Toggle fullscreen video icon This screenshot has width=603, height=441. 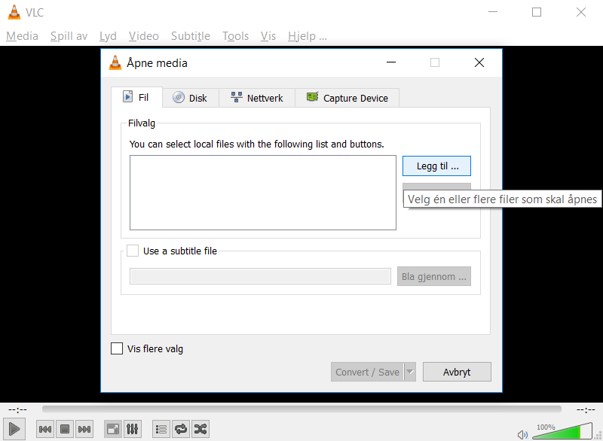113,429
